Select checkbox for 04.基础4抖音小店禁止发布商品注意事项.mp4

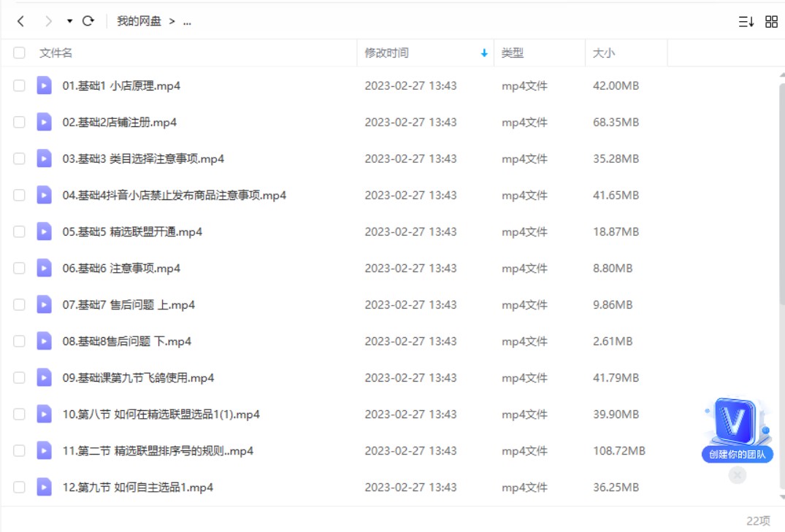(19, 195)
